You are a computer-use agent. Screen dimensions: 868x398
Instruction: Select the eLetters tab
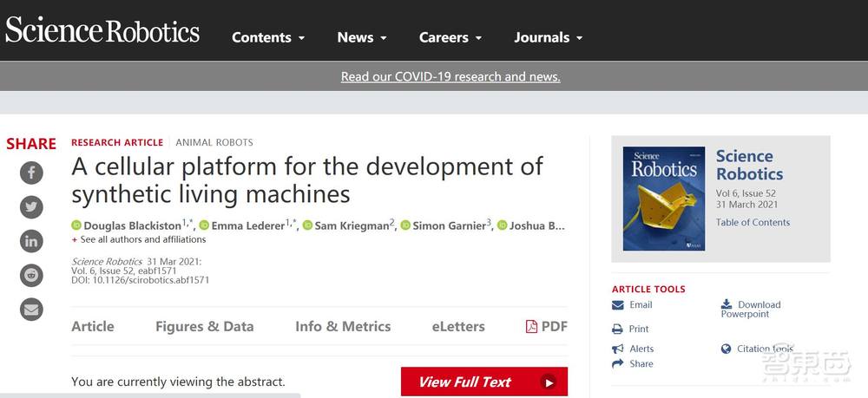click(458, 326)
